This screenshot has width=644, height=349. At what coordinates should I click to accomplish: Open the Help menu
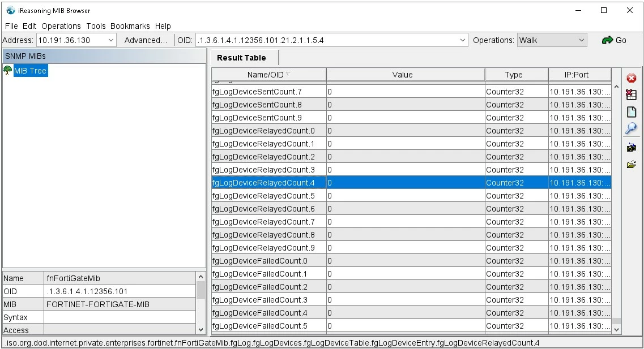point(163,26)
